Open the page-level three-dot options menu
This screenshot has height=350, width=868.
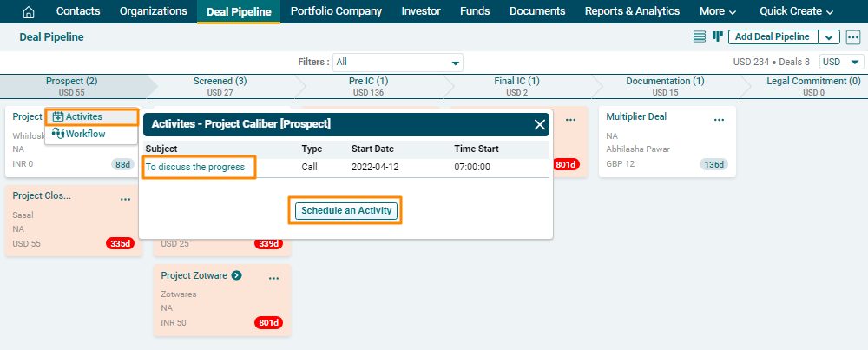coord(853,36)
